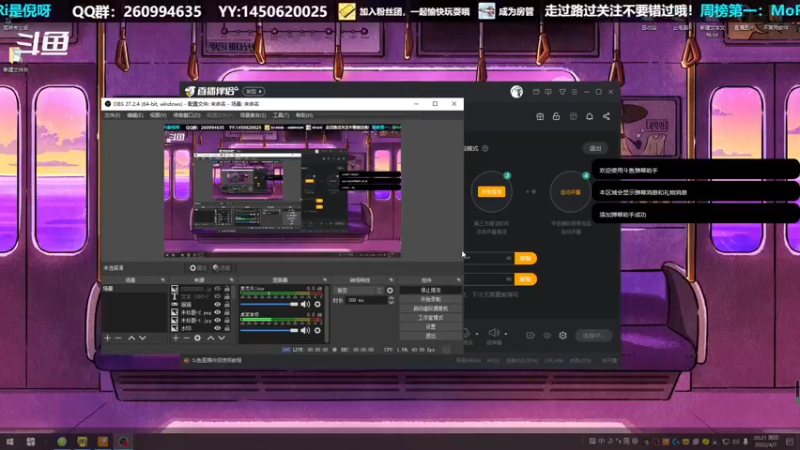Click the 开始录制 start recording button
This screenshot has width=800, height=450.
click(x=431, y=299)
